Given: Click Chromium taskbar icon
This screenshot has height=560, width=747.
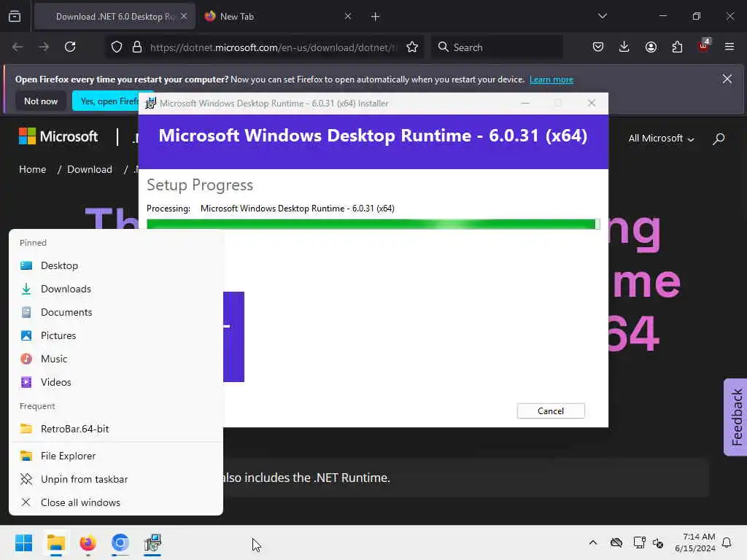Looking at the screenshot, I should (x=120, y=542).
